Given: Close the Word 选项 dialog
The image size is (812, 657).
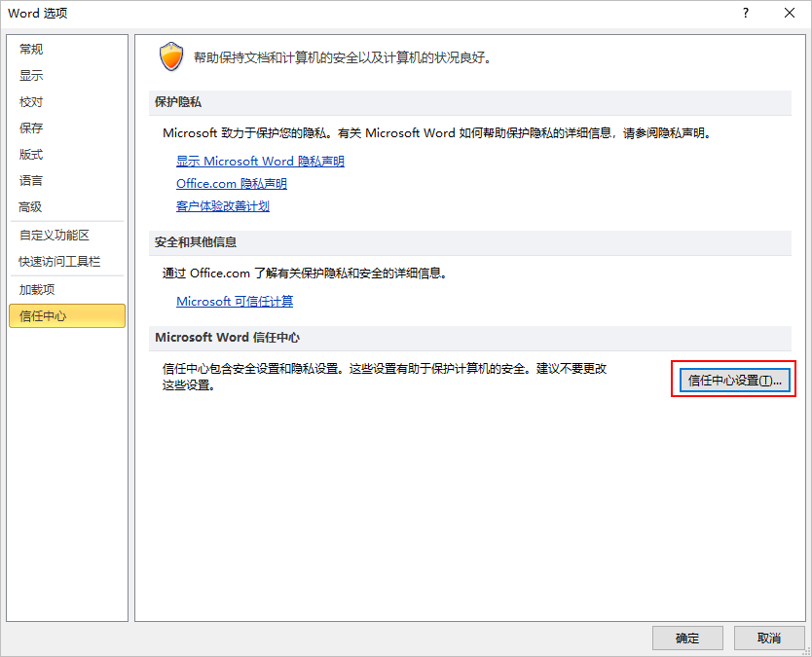Looking at the screenshot, I should pyautogui.click(x=790, y=13).
